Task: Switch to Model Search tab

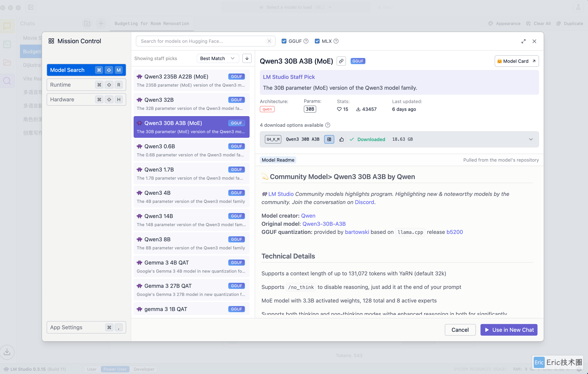Action: [86, 70]
